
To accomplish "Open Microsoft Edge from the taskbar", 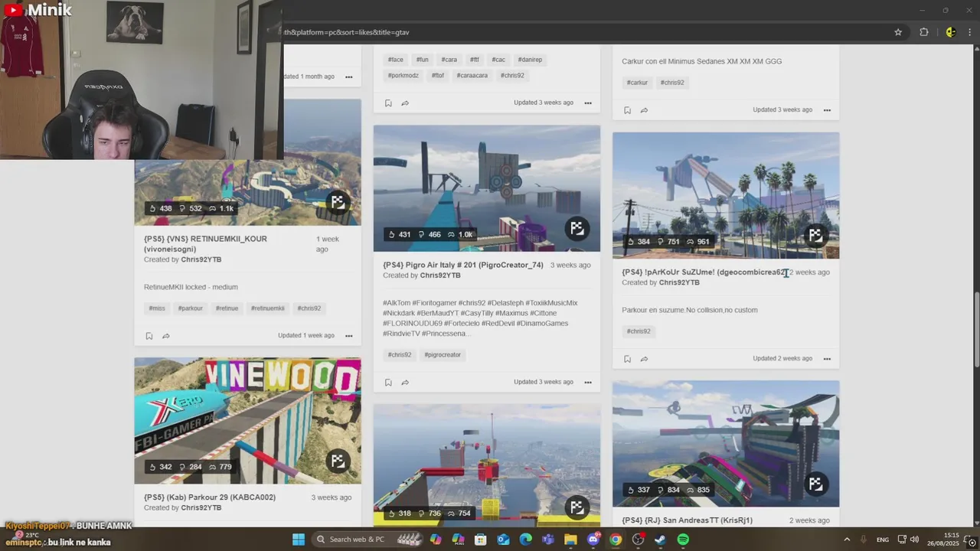I will pos(526,540).
